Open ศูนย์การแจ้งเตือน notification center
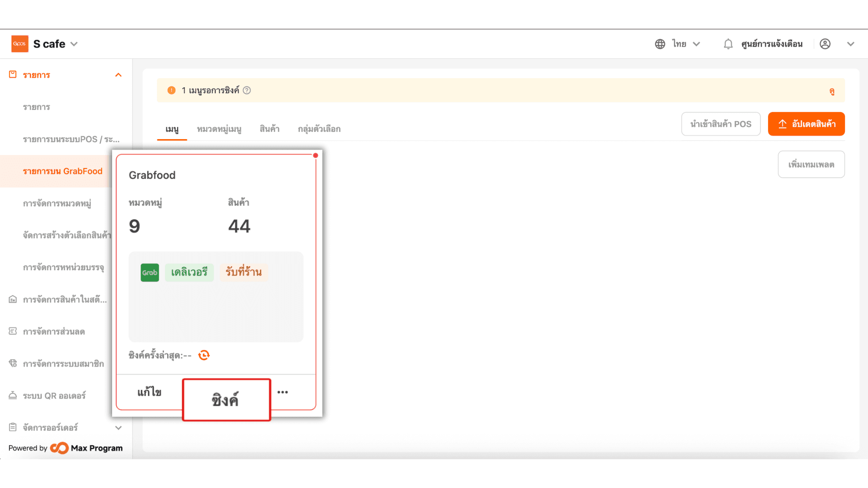Viewport: 868px width, 488px height. pos(772,44)
